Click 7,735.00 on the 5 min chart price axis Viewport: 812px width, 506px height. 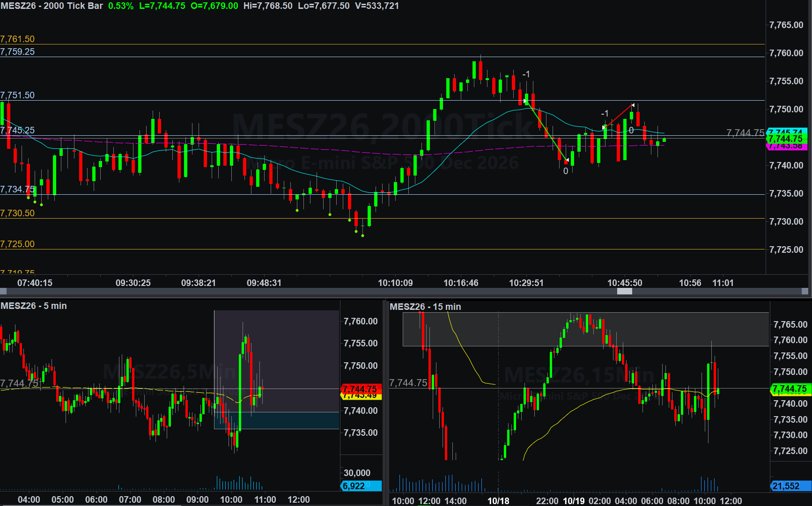(361, 433)
